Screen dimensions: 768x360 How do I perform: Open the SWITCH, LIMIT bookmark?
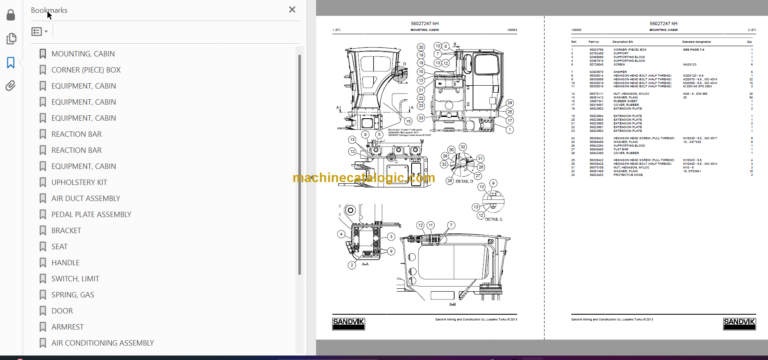pos(75,279)
